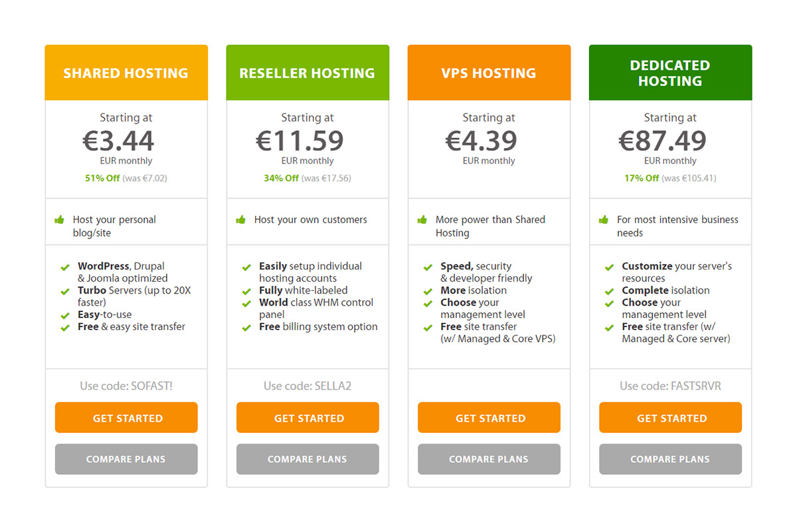The image size is (797, 532).
Task: Click thumbs-up icon beside 'Host your personal blog/site'
Action: click(x=60, y=219)
